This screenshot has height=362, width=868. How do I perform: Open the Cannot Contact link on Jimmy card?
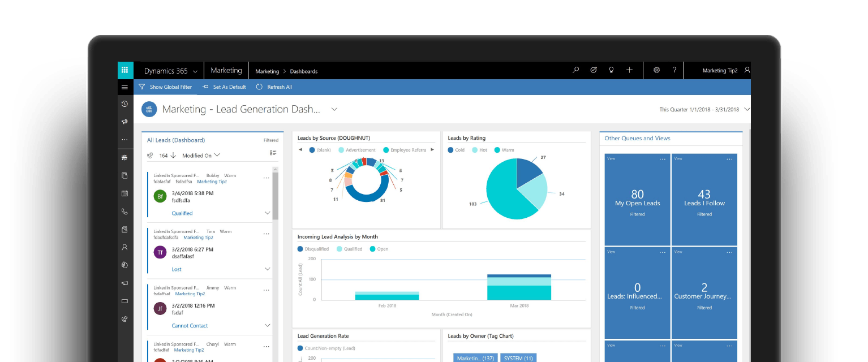coord(190,326)
